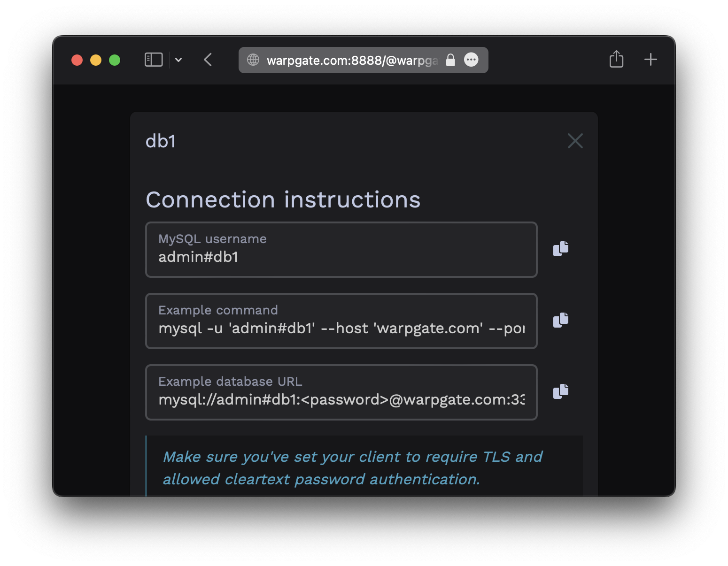Enter full screen with green button
The width and height of the screenshot is (728, 566).
tap(115, 60)
